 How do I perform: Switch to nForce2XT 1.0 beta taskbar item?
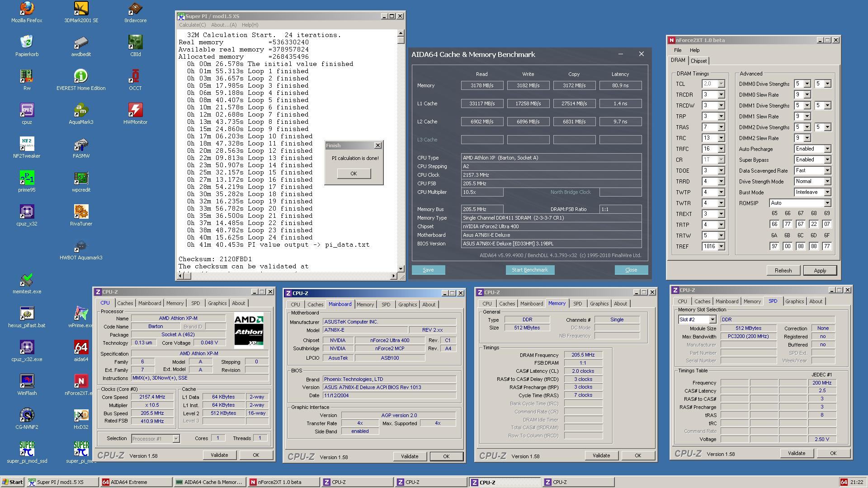click(284, 482)
